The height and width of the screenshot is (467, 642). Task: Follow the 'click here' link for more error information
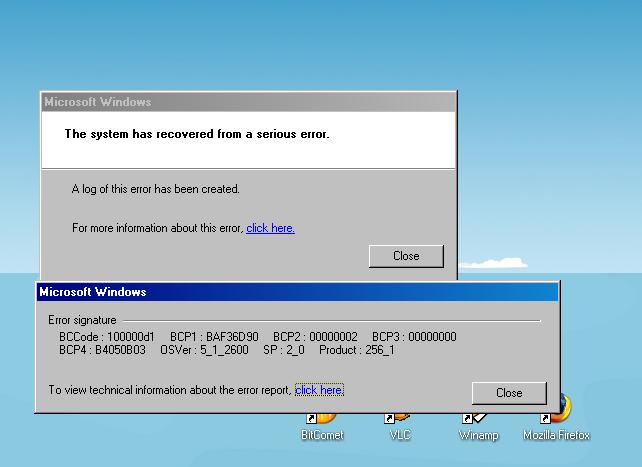(270, 228)
